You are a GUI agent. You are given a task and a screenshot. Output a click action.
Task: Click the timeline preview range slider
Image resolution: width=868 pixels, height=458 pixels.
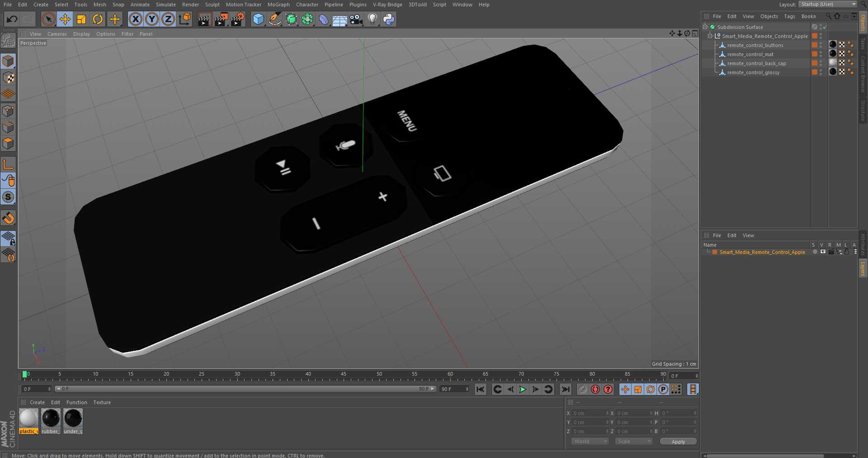pos(245,389)
